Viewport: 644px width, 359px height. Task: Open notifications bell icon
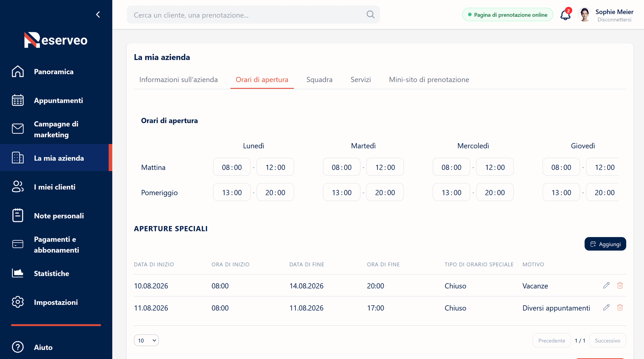(566, 15)
